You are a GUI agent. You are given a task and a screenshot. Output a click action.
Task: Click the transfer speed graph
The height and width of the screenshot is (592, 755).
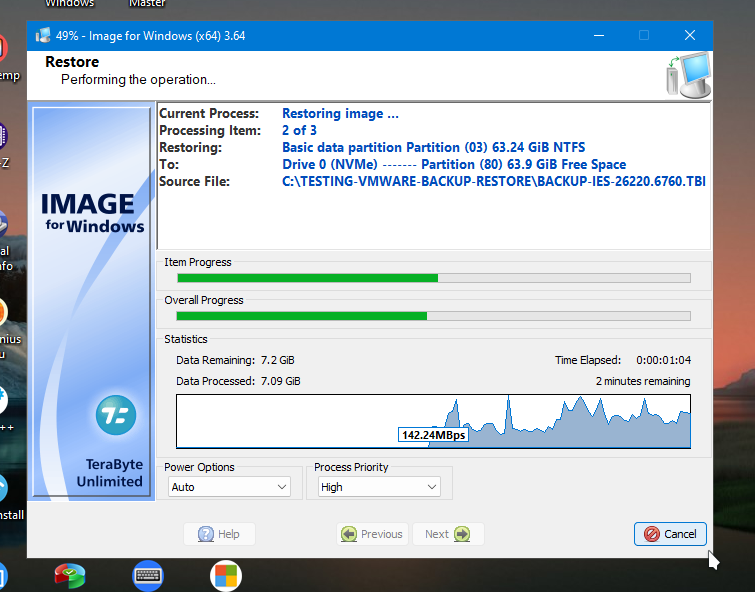pos(433,421)
